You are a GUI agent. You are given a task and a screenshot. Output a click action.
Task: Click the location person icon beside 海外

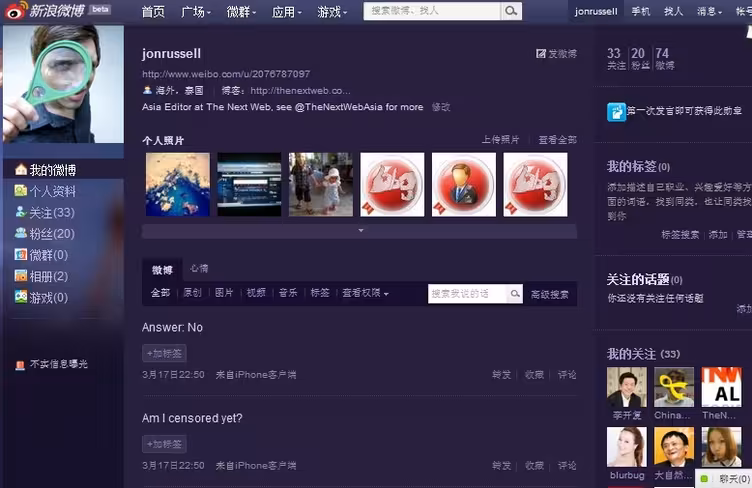coord(147,90)
